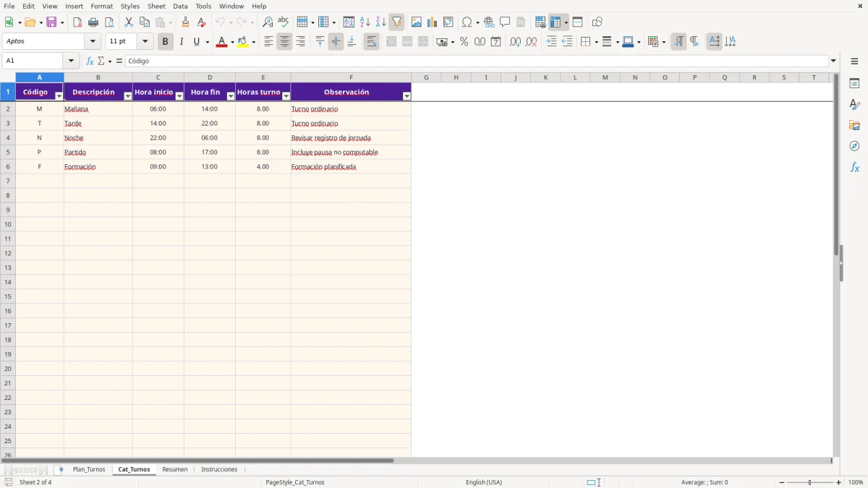868x488 pixels.
Task: Toggle Wrap Text
Action: (371, 42)
